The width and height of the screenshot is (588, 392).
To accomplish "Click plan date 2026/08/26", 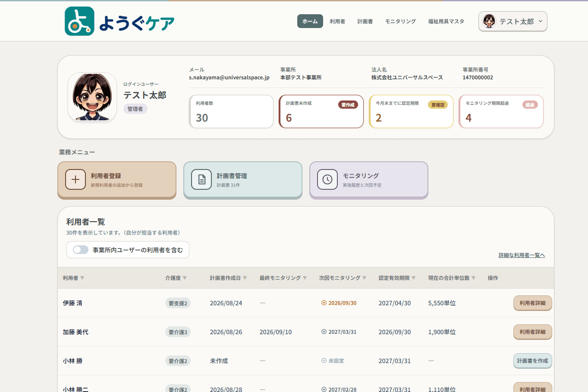I will (226, 332).
